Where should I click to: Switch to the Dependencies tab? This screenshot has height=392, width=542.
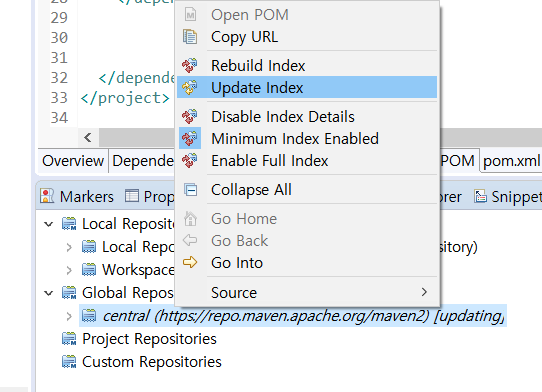pyautogui.click(x=142, y=161)
